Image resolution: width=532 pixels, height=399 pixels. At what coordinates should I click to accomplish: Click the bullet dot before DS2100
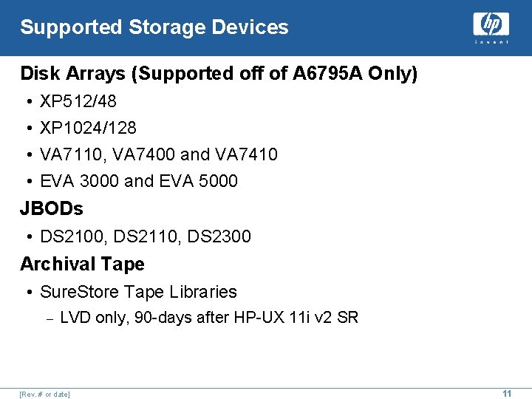[30, 237]
